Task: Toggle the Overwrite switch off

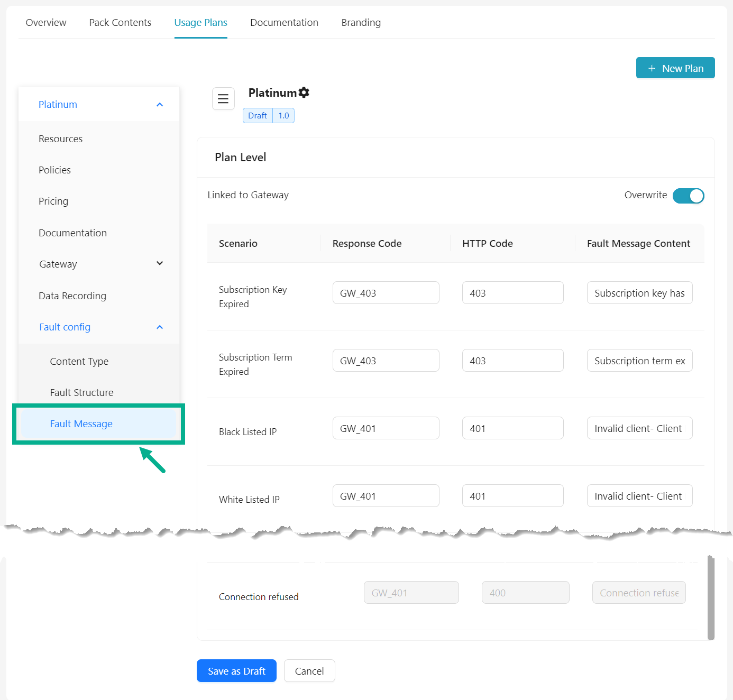Action: coord(688,196)
